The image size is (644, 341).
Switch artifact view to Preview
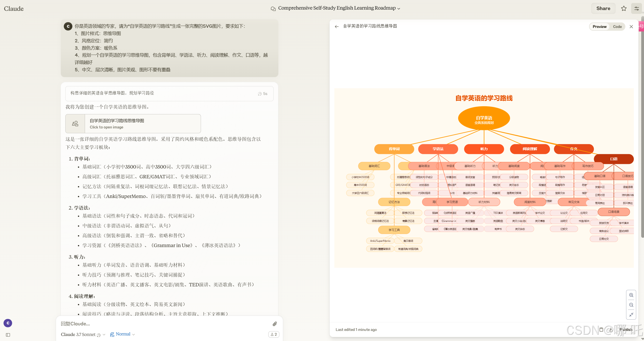coord(599,27)
